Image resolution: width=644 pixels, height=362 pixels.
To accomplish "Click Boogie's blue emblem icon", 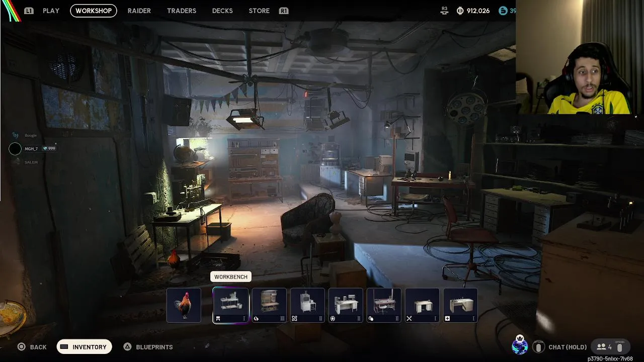I will pos(15,135).
